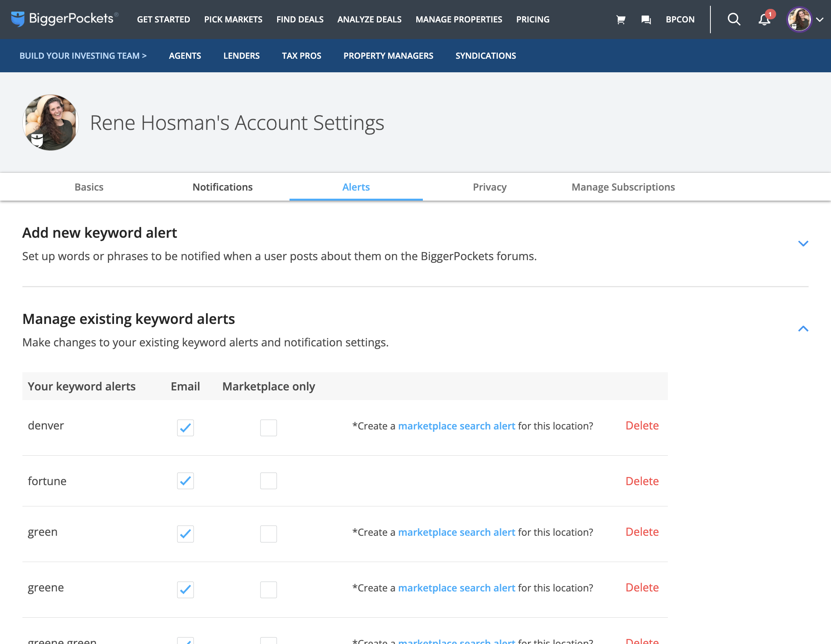Click Build Your Investing Team link
Image resolution: width=831 pixels, height=644 pixels.
pyautogui.click(x=83, y=56)
